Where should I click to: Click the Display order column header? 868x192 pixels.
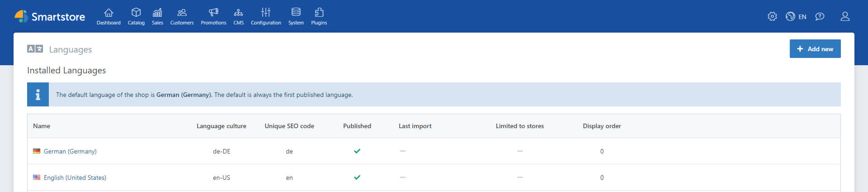[x=602, y=126]
